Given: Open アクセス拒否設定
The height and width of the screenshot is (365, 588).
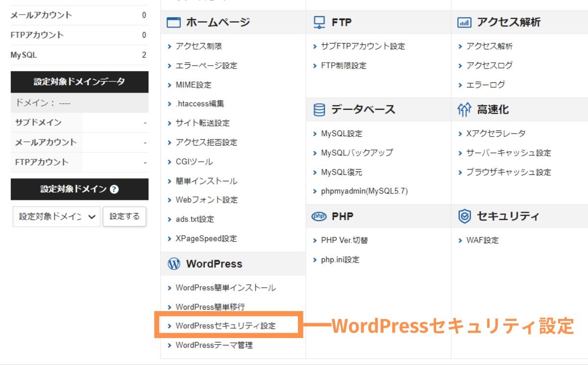Looking at the screenshot, I should 206,143.
